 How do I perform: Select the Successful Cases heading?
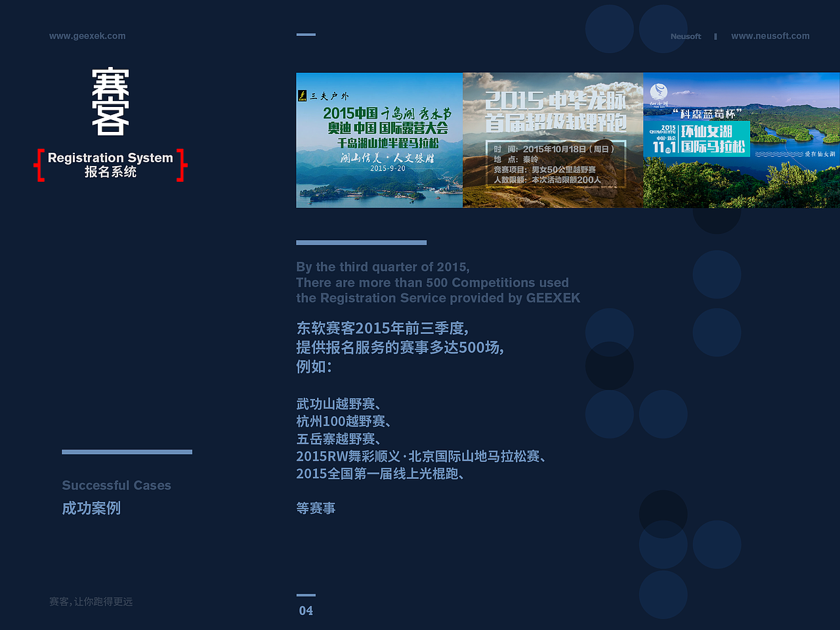point(116,486)
